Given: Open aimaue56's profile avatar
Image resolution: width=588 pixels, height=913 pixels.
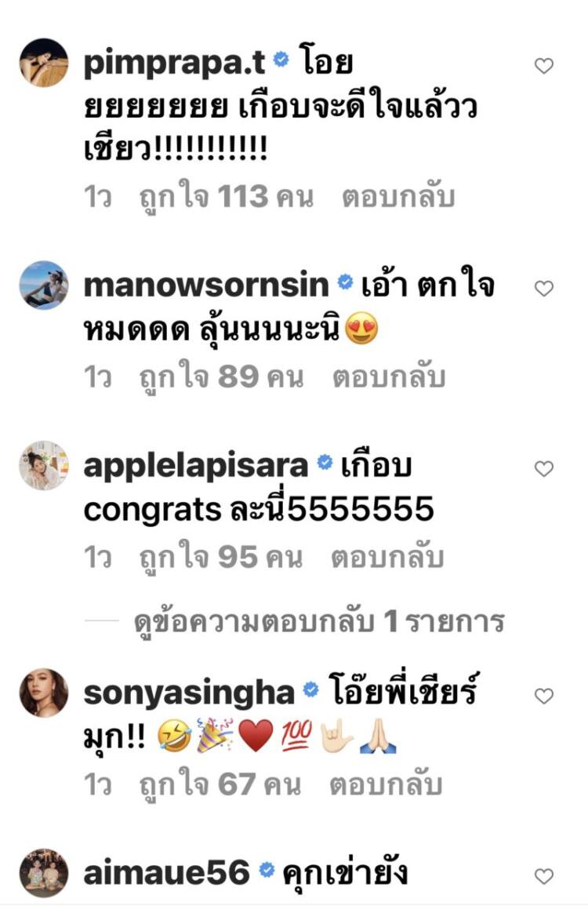Looking at the screenshot, I should [x=44, y=873].
